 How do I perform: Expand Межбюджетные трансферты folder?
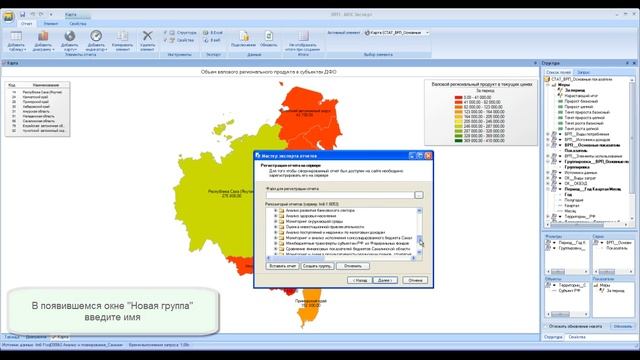276,243
